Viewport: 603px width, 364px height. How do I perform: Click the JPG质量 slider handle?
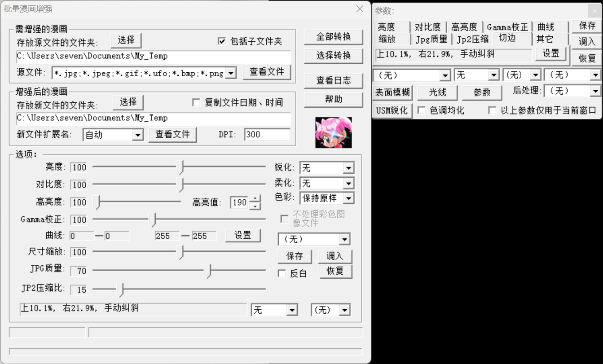pos(208,271)
